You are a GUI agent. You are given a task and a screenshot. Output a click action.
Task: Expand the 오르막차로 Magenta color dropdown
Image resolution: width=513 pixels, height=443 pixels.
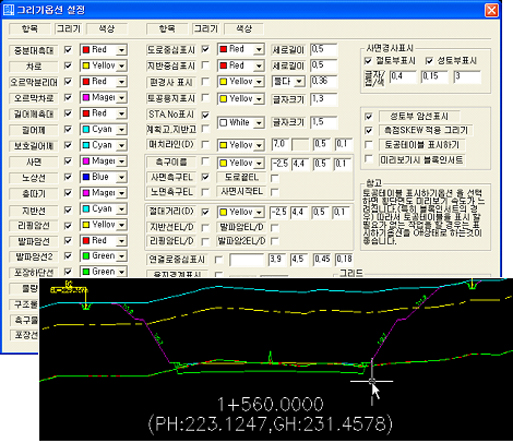[x=121, y=98]
